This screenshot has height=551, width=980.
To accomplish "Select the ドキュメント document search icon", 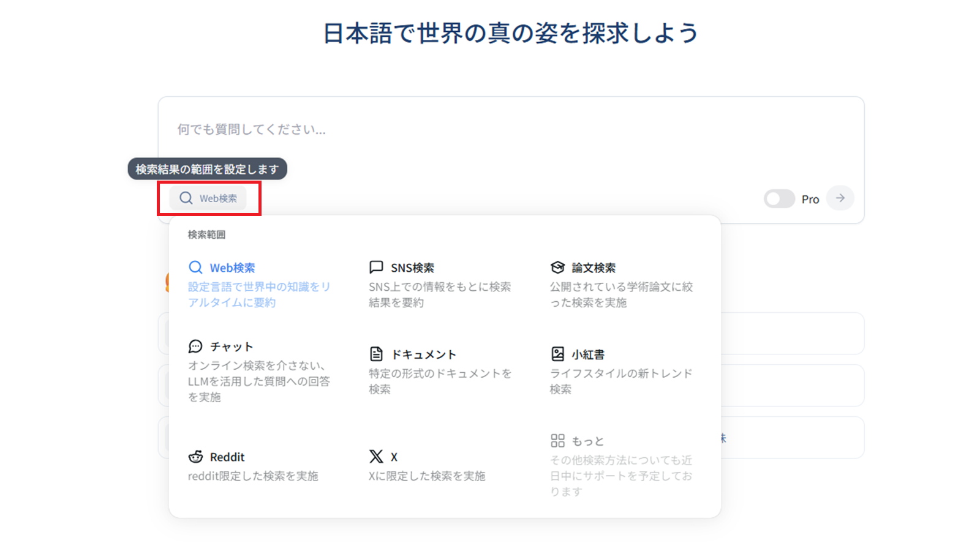I will pos(376,353).
